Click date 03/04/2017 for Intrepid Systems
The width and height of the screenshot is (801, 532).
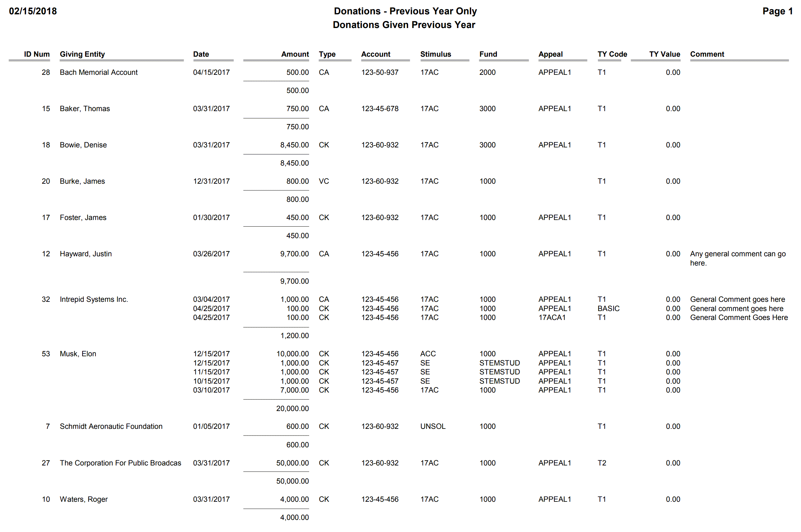211,299
